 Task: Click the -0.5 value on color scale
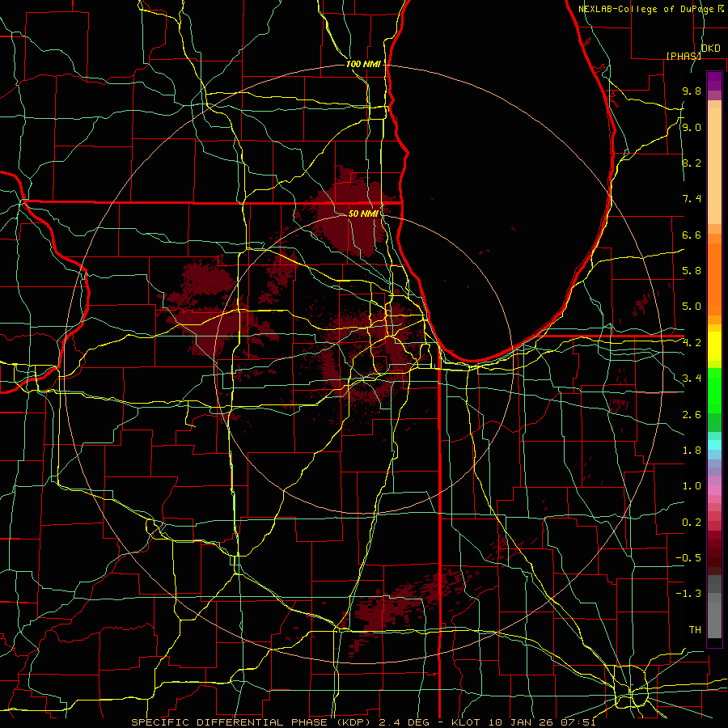pyautogui.click(x=688, y=558)
